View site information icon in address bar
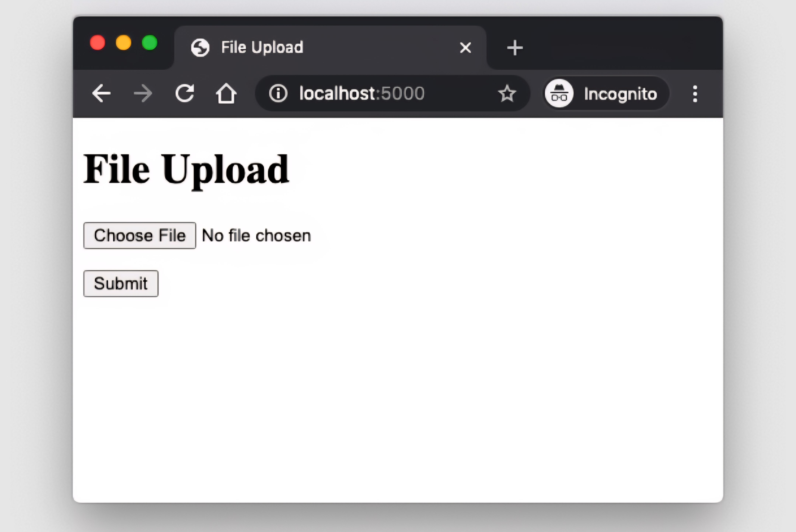The width and height of the screenshot is (796, 532). [x=278, y=93]
